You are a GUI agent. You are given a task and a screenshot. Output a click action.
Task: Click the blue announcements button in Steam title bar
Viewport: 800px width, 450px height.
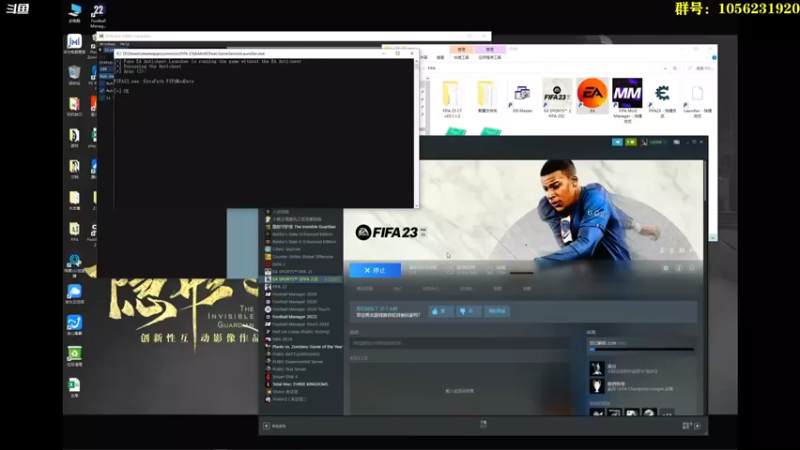(617, 142)
